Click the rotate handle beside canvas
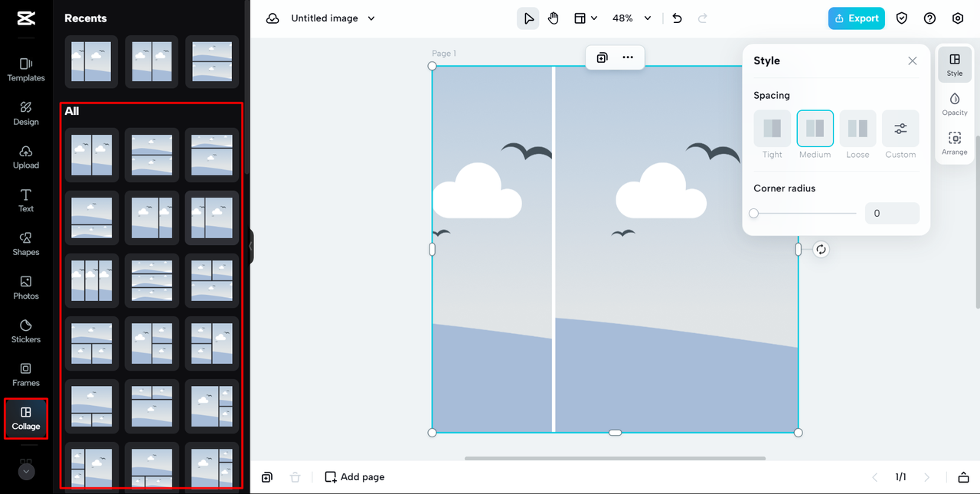Image resolution: width=980 pixels, height=494 pixels. pos(821,249)
